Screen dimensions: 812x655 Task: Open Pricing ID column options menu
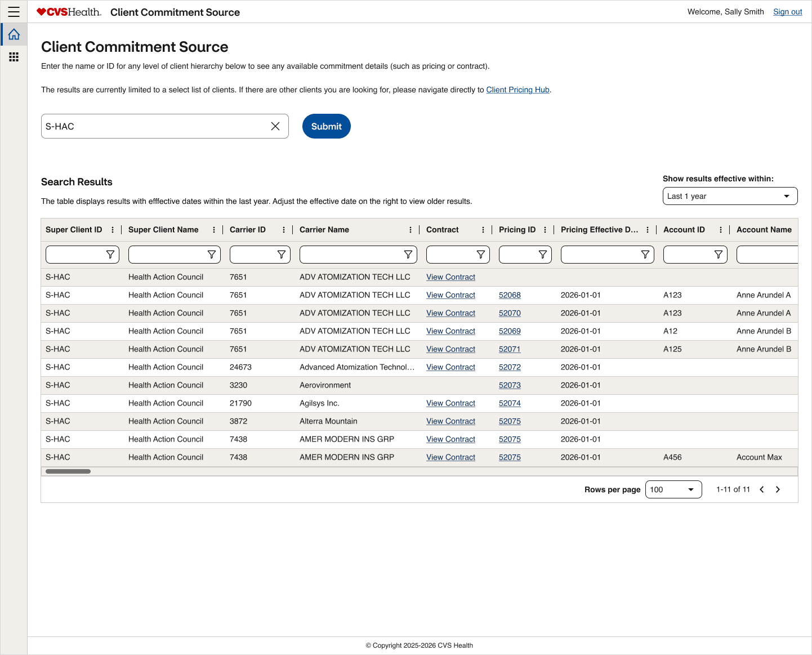[545, 230]
